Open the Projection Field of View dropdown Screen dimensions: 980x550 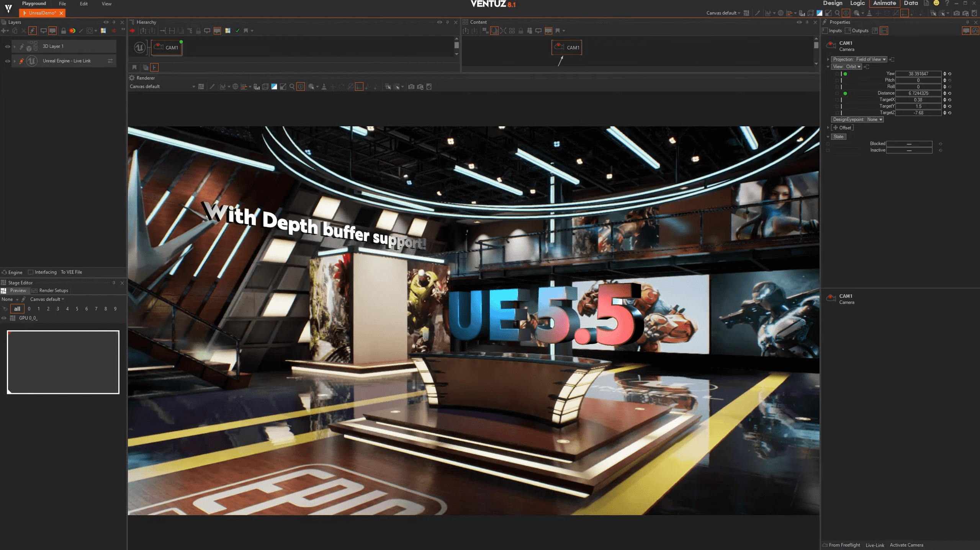[x=859, y=59]
